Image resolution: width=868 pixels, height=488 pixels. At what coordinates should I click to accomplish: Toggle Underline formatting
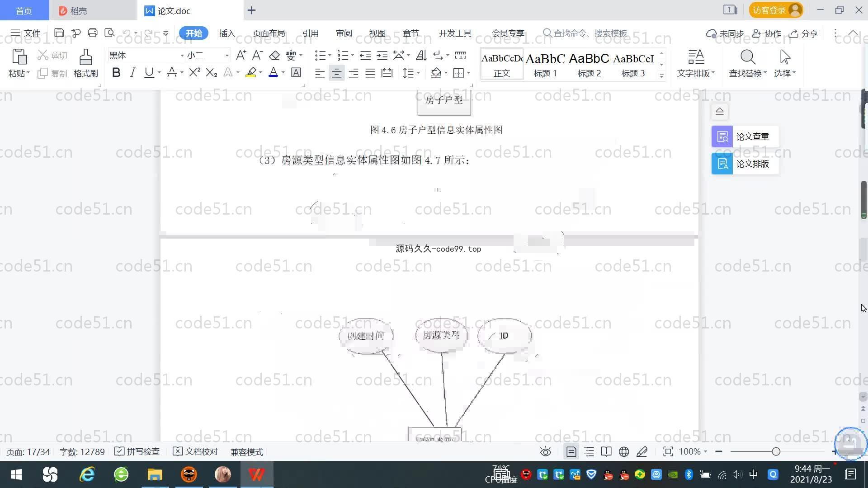coord(149,72)
